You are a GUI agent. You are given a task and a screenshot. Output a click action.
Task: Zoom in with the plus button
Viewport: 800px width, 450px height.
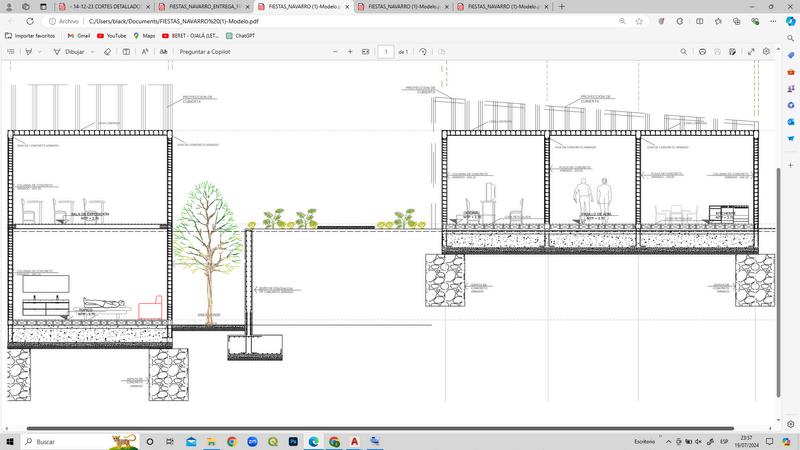350,52
